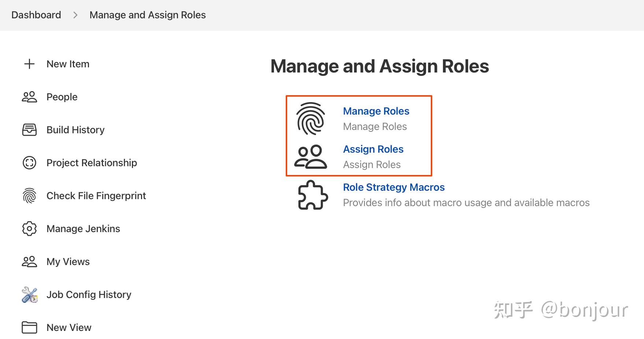Go to Dashboard via breadcrumb

(36, 15)
